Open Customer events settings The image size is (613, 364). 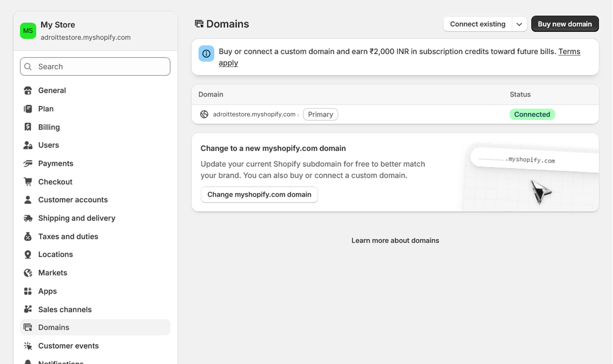pyautogui.click(x=95, y=345)
